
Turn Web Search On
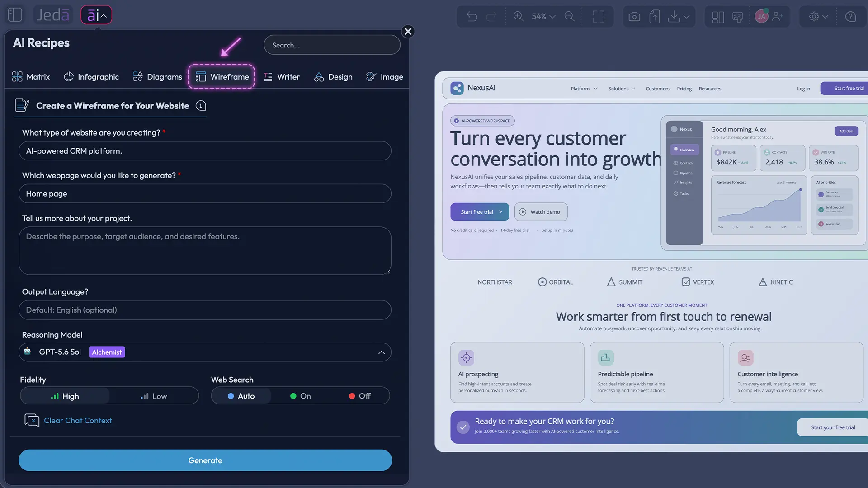pos(301,396)
